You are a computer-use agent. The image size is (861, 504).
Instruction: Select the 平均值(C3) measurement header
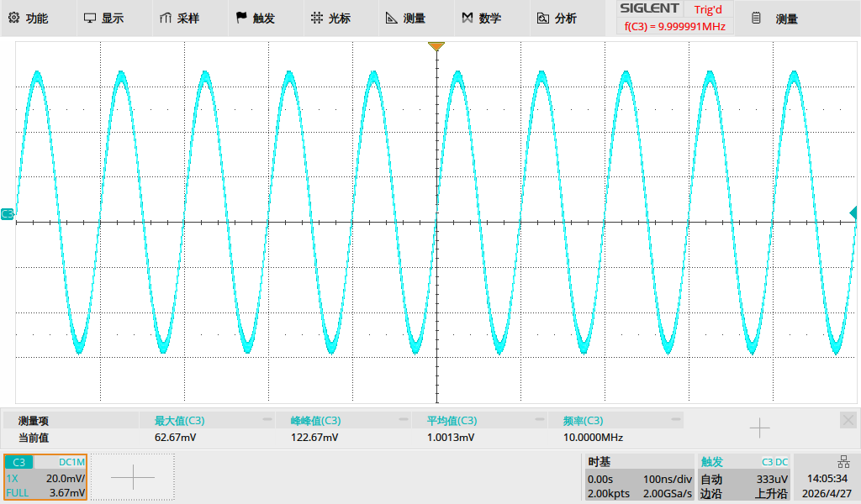pos(452,421)
